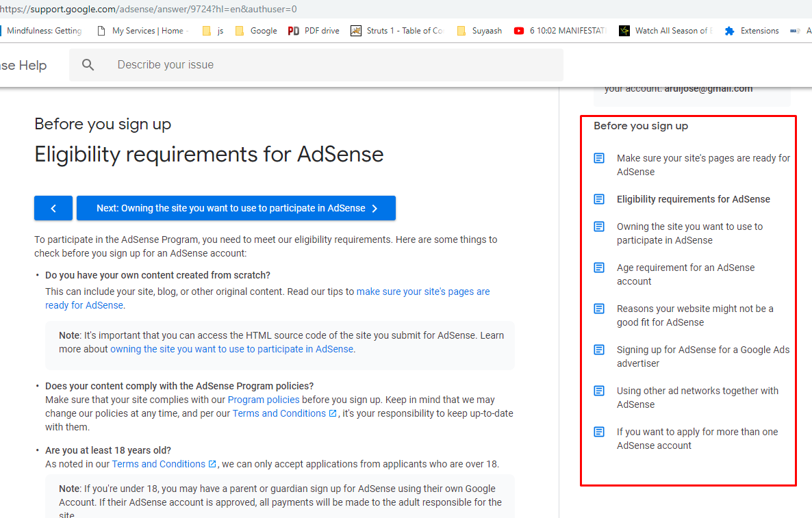The image size is (812, 518).
Task: Open the Suyaash bookmark folder
Action: 480,31
